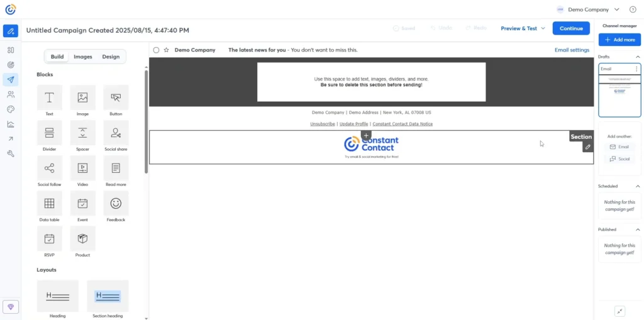
Task: Select the circle beside Demo Company sender
Action: [x=156, y=50]
